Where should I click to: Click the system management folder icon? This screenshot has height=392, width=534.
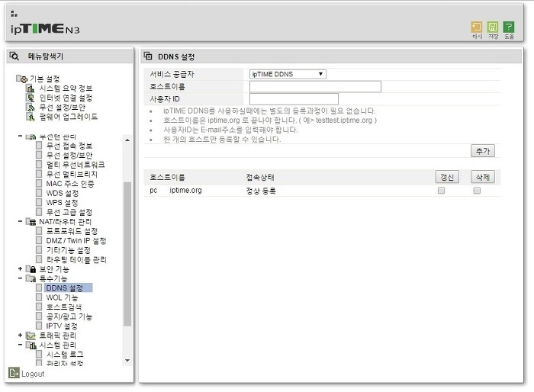pyautogui.click(x=31, y=345)
